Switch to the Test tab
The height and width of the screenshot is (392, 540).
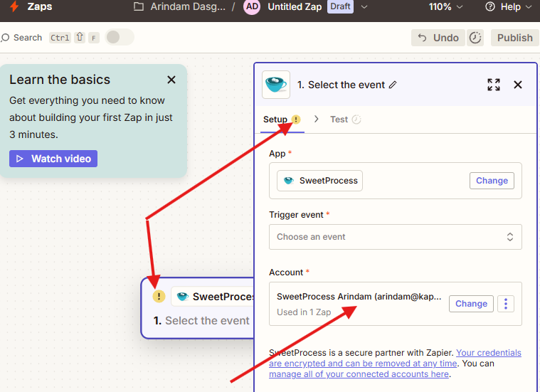[x=339, y=120]
